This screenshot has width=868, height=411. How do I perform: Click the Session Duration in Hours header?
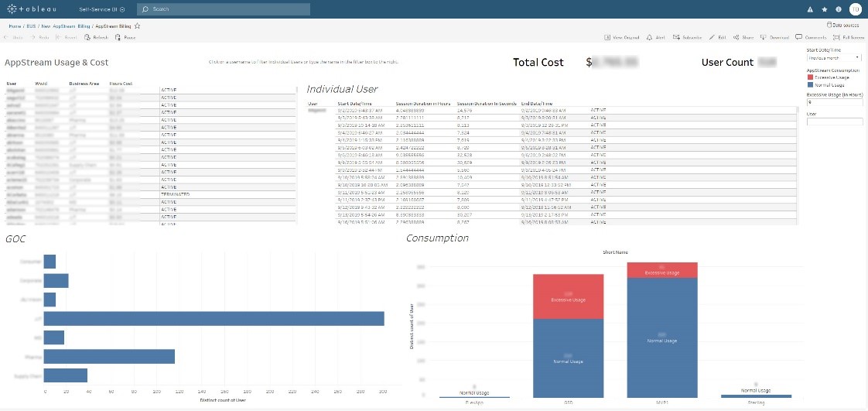coord(424,104)
